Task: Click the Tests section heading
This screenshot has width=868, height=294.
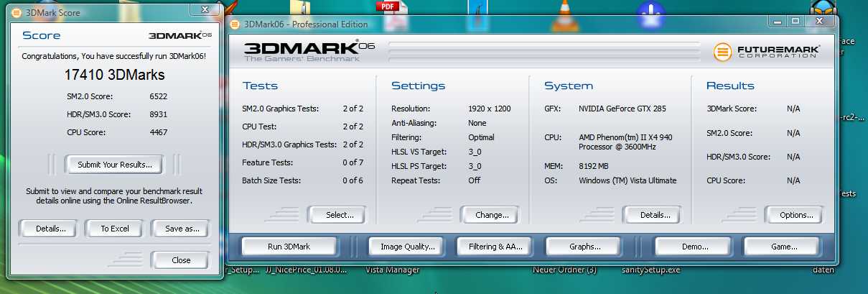Action: [260, 86]
